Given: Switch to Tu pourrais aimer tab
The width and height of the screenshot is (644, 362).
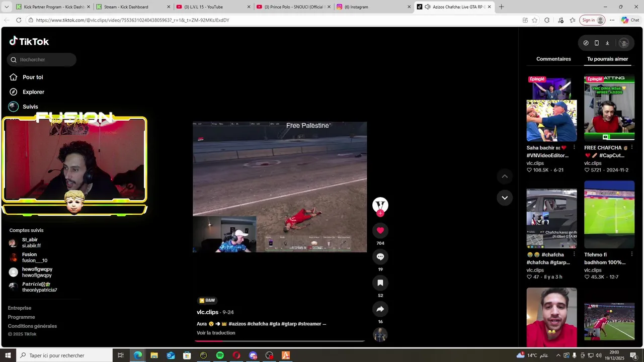Looking at the screenshot, I should pyautogui.click(x=607, y=59).
